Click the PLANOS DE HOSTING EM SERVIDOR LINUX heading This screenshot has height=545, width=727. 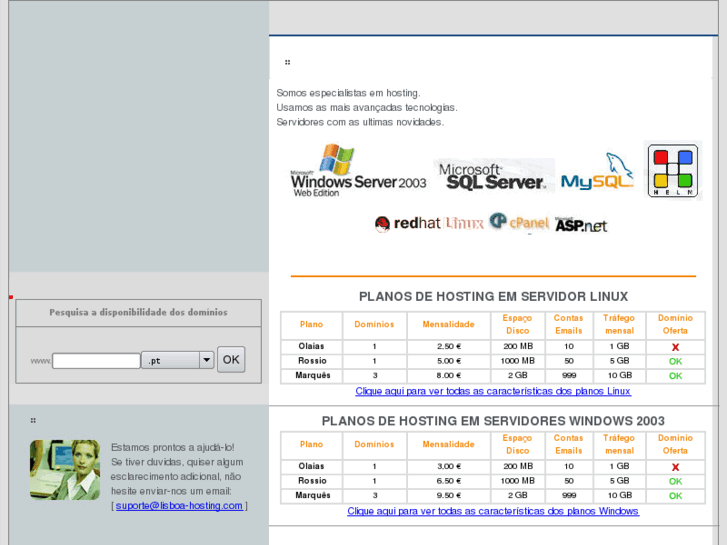click(x=493, y=297)
